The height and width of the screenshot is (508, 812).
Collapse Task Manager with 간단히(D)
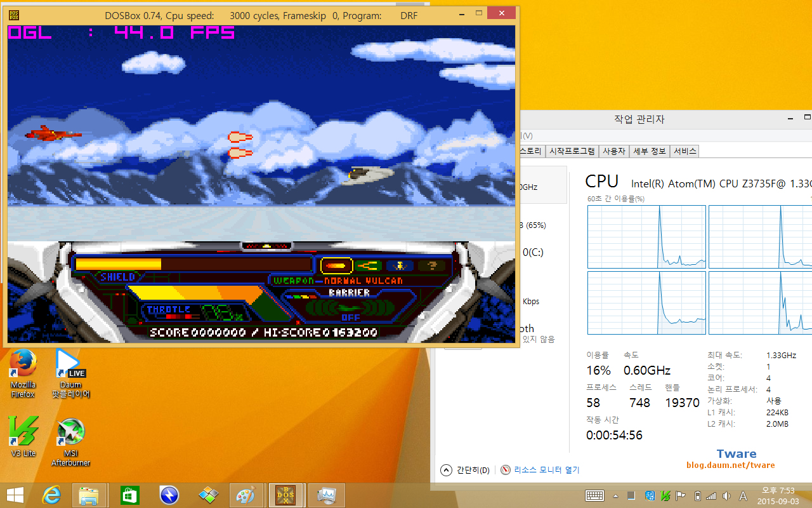click(465, 470)
